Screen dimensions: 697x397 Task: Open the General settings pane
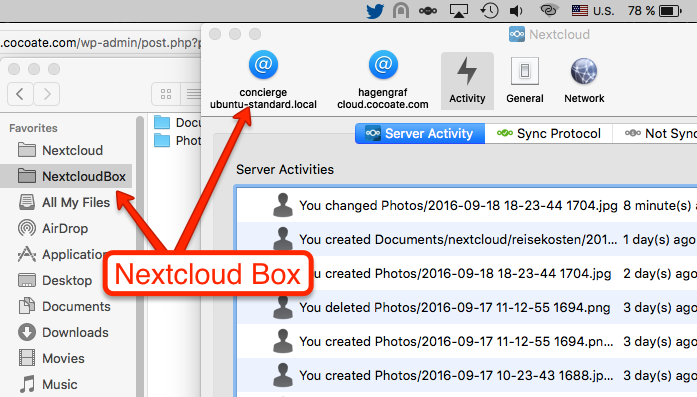tap(525, 81)
